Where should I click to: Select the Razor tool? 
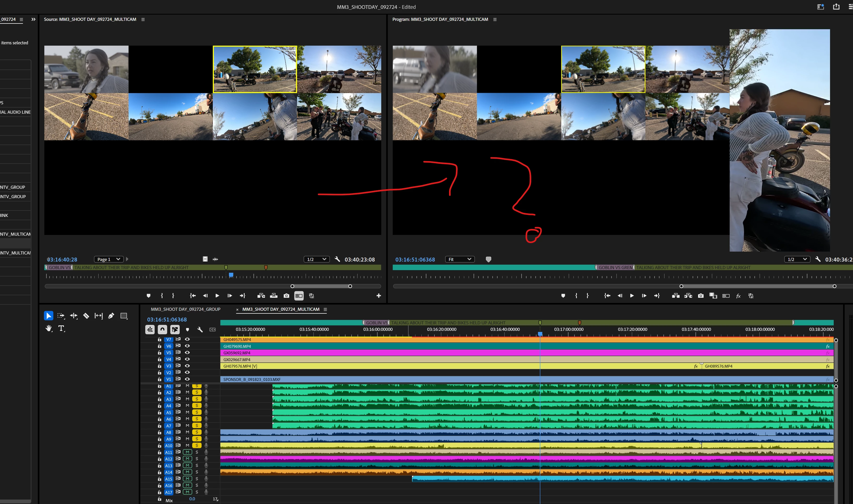click(x=86, y=316)
